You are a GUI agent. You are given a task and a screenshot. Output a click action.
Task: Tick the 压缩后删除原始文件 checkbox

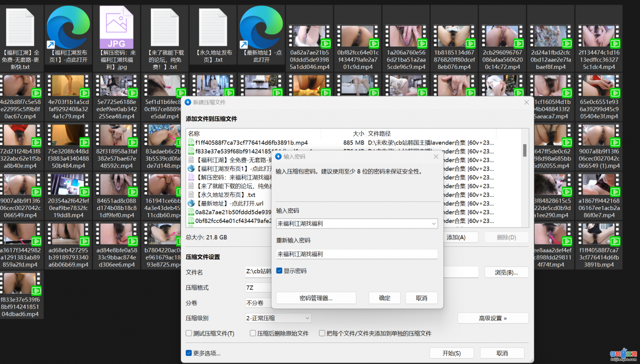tap(253, 333)
